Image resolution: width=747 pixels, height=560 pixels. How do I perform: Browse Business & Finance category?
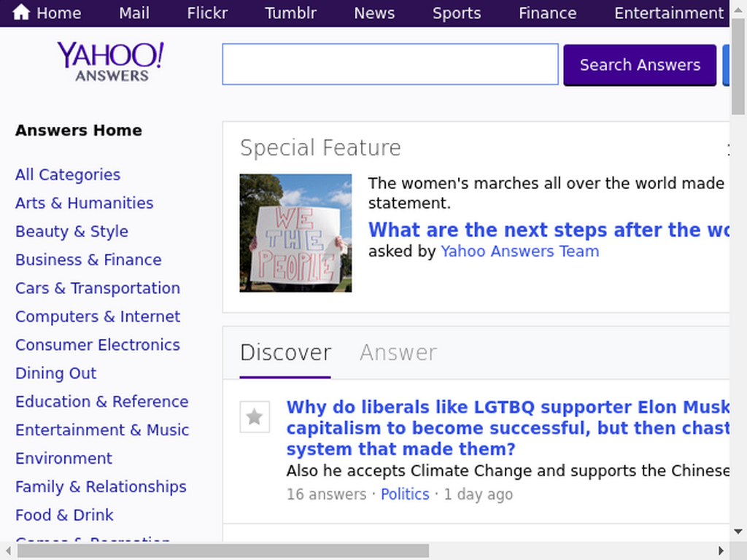tap(88, 260)
